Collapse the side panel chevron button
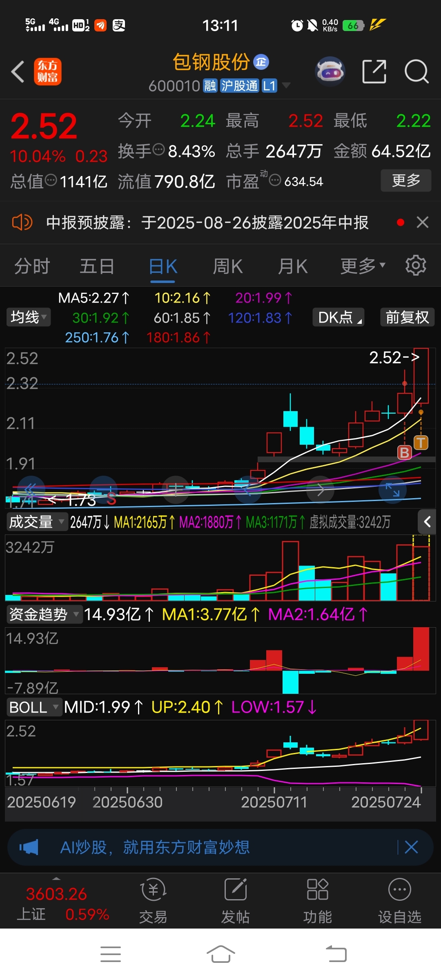 [x=427, y=521]
